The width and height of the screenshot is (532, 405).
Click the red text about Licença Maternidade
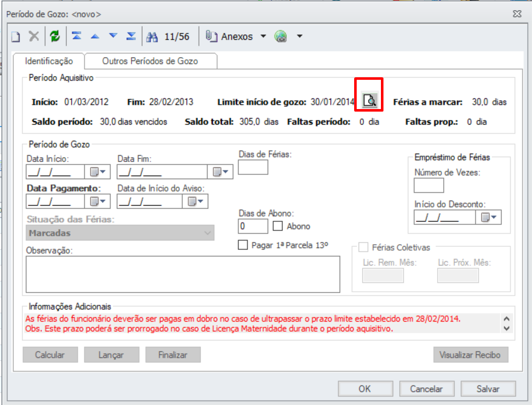(209, 329)
